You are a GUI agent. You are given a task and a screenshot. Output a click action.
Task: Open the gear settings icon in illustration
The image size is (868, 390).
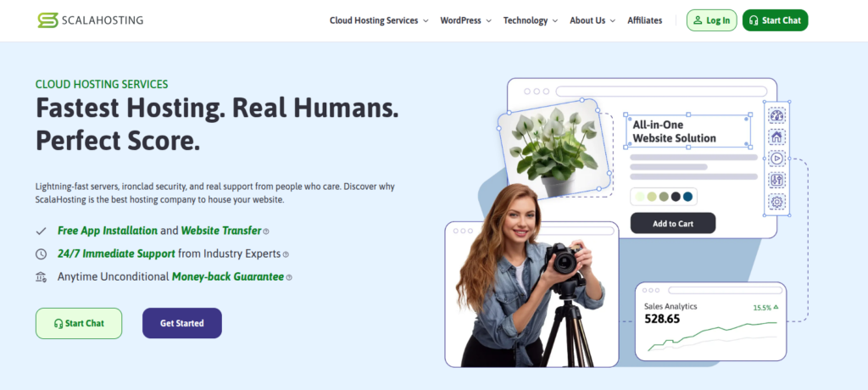(x=776, y=202)
